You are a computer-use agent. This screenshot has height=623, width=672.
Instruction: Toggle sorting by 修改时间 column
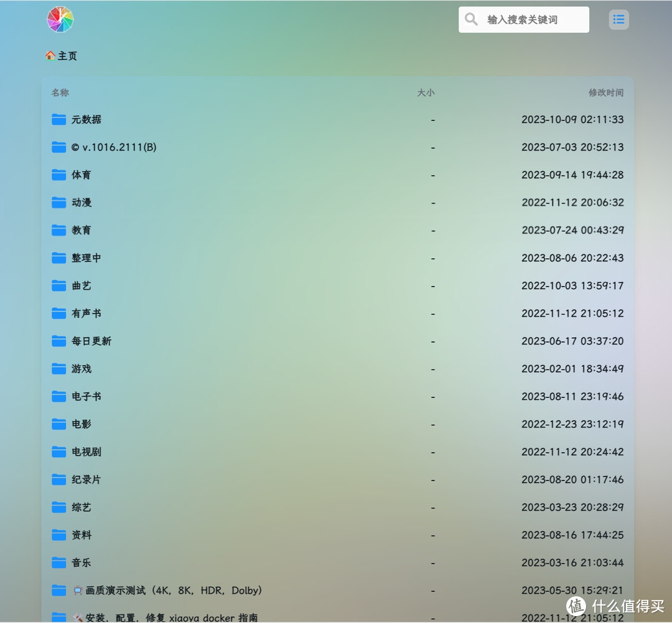coord(606,92)
